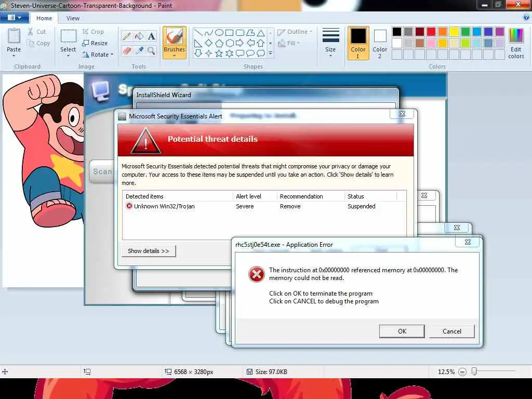Choose the Rounded rectangular callout shape
Viewport: 532px width, 399px height.
point(240,54)
